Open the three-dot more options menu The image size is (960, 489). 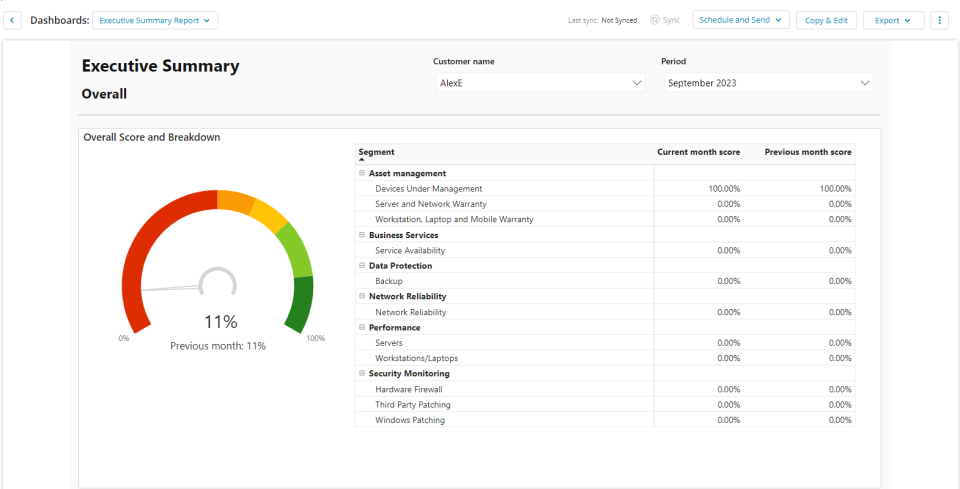coord(939,20)
